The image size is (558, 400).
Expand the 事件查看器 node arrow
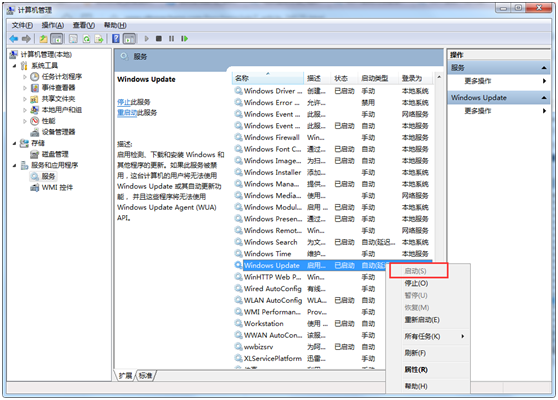click(x=25, y=88)
